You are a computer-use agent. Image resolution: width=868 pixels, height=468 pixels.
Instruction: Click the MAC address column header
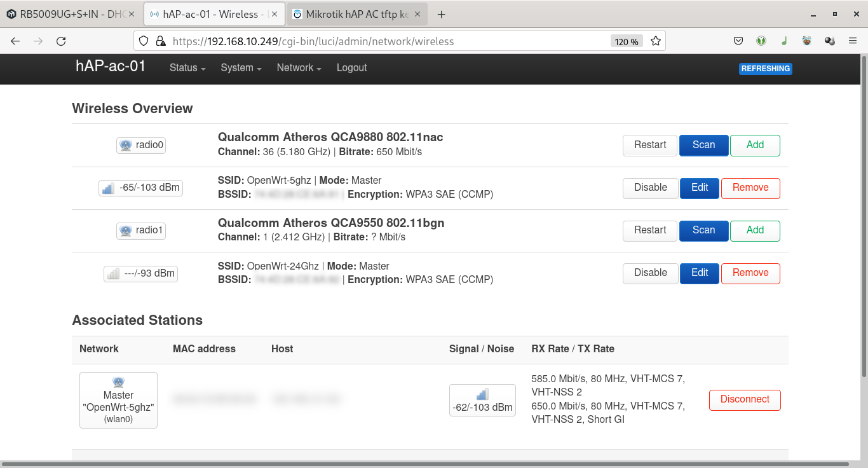tap(204, 349)
